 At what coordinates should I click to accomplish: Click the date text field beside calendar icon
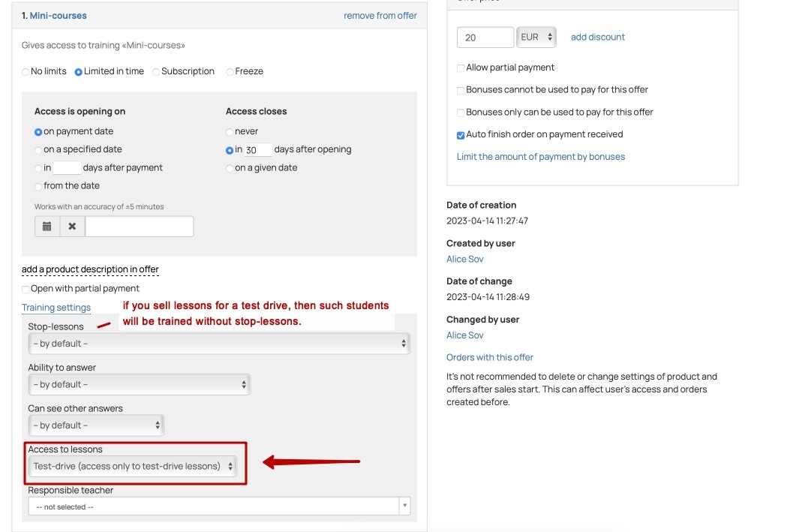coord(140,226)
